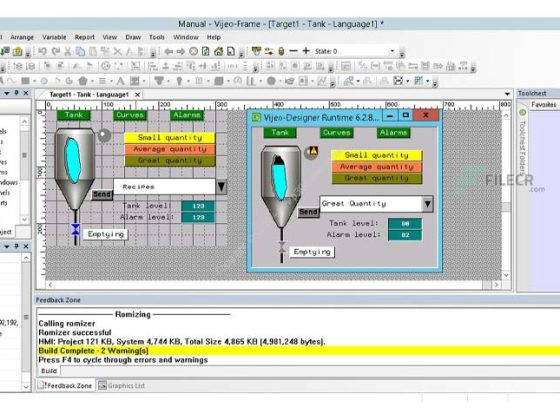Close the Target1 - Tank - Language1 tab

(x=137, y=95)
